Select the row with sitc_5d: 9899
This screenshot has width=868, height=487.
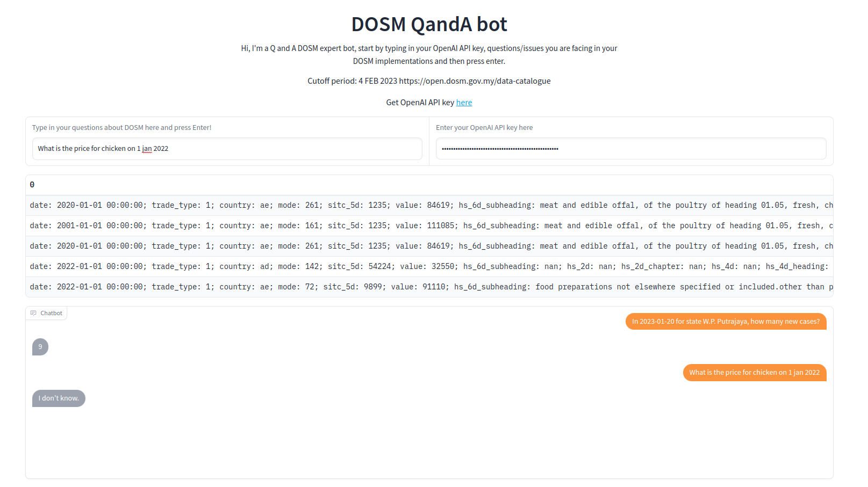(x=429, y=287)
